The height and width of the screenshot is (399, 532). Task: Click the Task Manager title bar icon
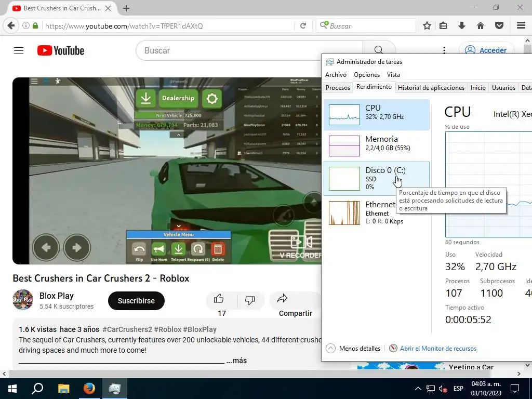[x=329, y=62]
